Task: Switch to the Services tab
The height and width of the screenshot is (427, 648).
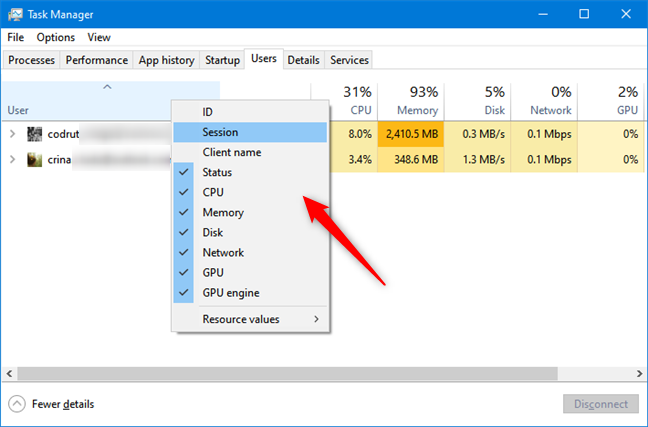Action: pos(349,60)
